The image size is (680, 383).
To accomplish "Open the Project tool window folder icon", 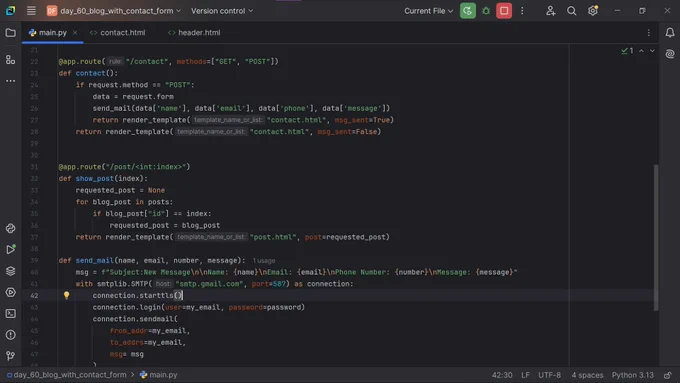I will [10, 33].
